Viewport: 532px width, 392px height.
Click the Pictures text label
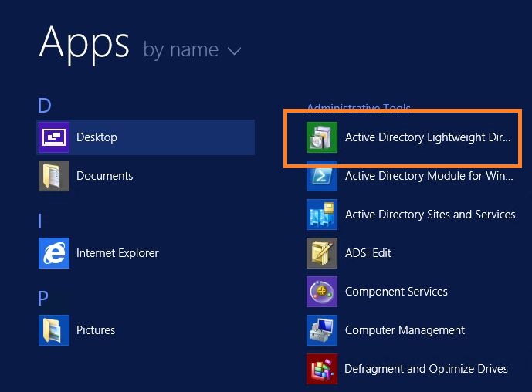96,330
